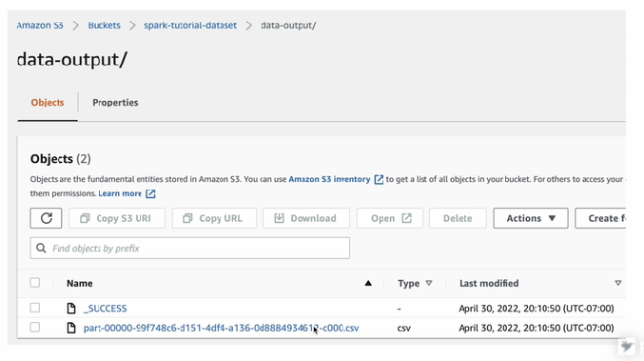Click the Type column sort arrow
644x361 pixels.
point(429,283)
